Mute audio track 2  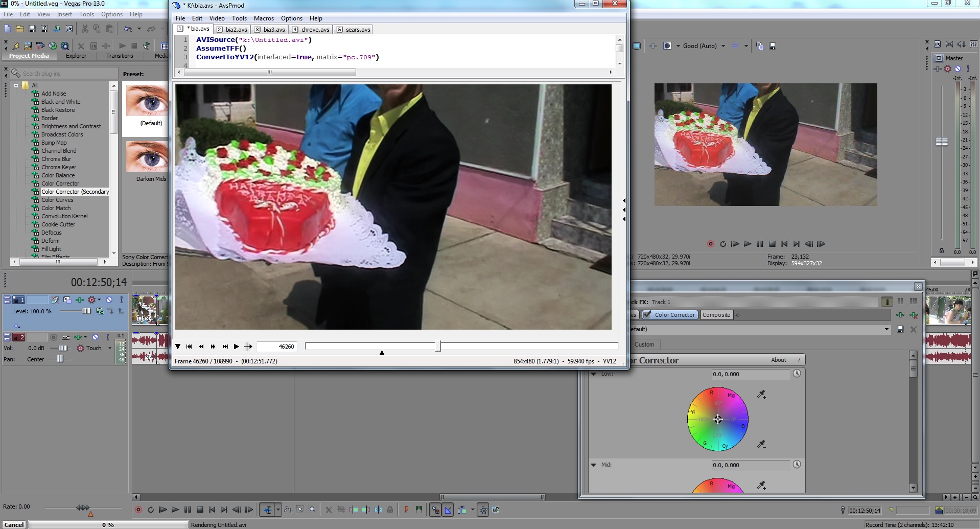(x=95, y=337)
